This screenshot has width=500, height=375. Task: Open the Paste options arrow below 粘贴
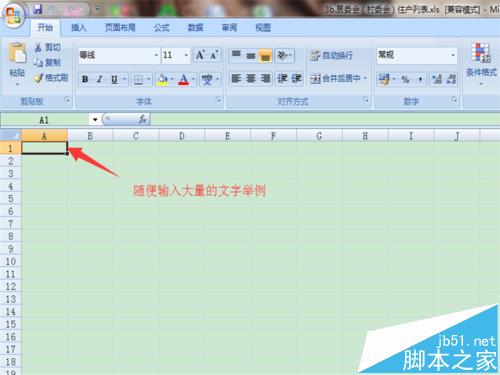(x=17, y=84)
